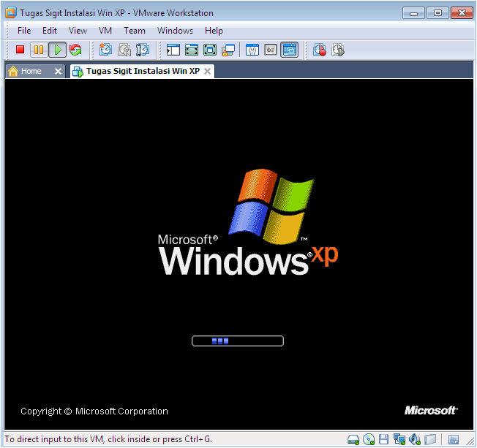Select the Tugas Sigit Instalasi Win XP tab
Viewport: 477px width, 448px height.
pos(143,71)
